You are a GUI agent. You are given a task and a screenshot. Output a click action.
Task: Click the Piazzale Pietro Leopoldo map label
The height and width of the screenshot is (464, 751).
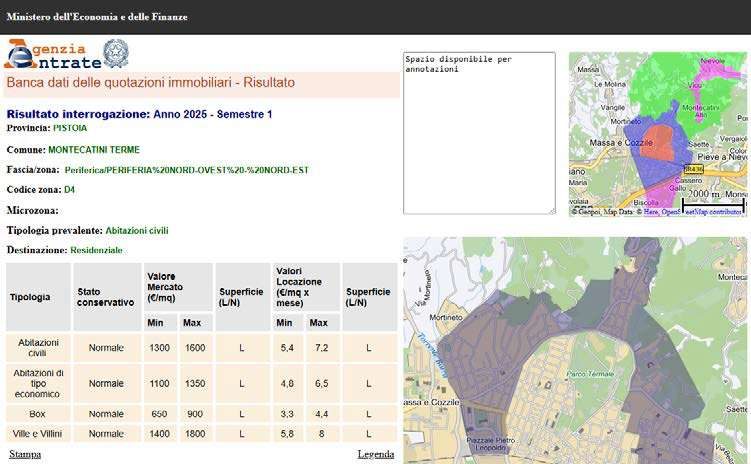(491, 444)
